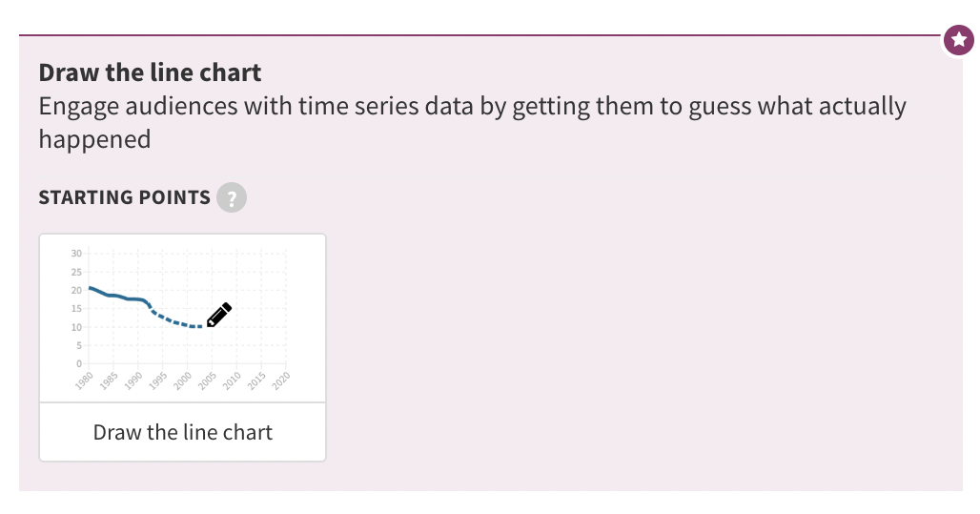Click the 30 label on the y-axis
The height and width of the screenshot is (514, 980).
(76, 254)
